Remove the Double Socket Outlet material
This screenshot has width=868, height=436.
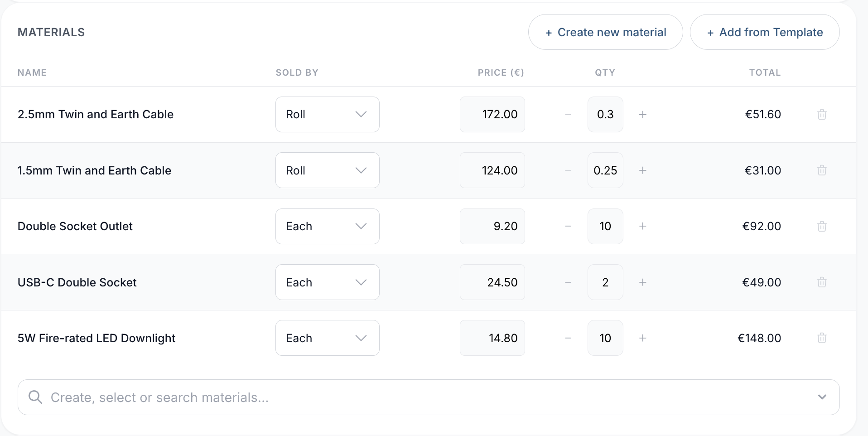coord(822,226)
